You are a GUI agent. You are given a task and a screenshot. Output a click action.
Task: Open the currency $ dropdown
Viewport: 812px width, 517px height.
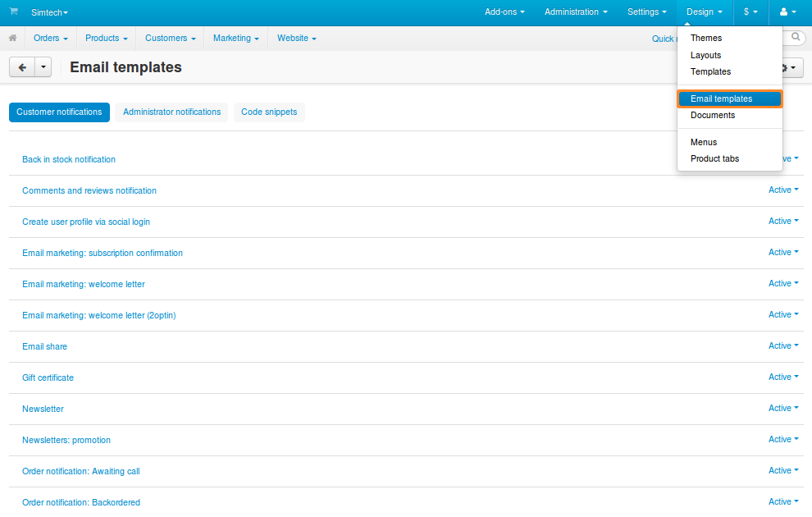point(750,12)
